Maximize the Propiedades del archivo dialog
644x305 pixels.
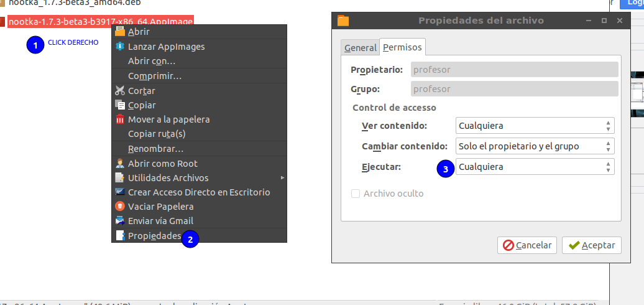click(x=604, y=21)
